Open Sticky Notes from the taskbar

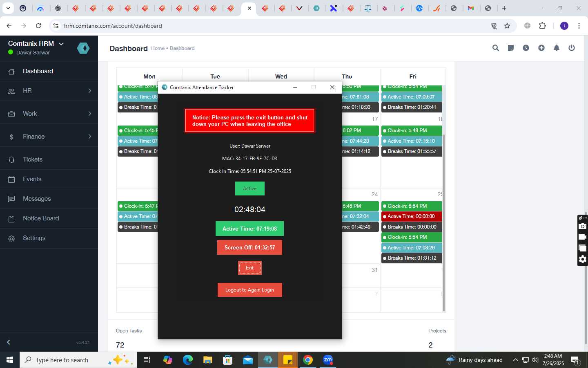point(288,360)
